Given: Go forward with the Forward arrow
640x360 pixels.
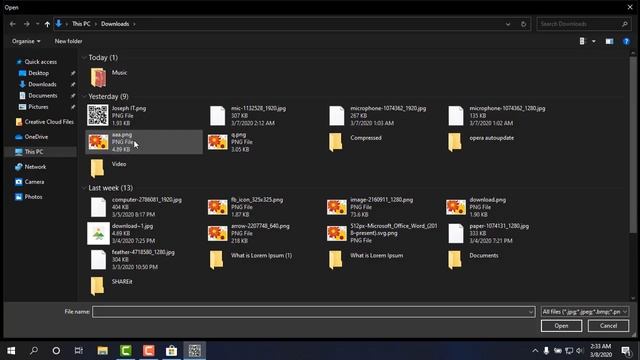Looking at the screenshot, I should 27,24.
